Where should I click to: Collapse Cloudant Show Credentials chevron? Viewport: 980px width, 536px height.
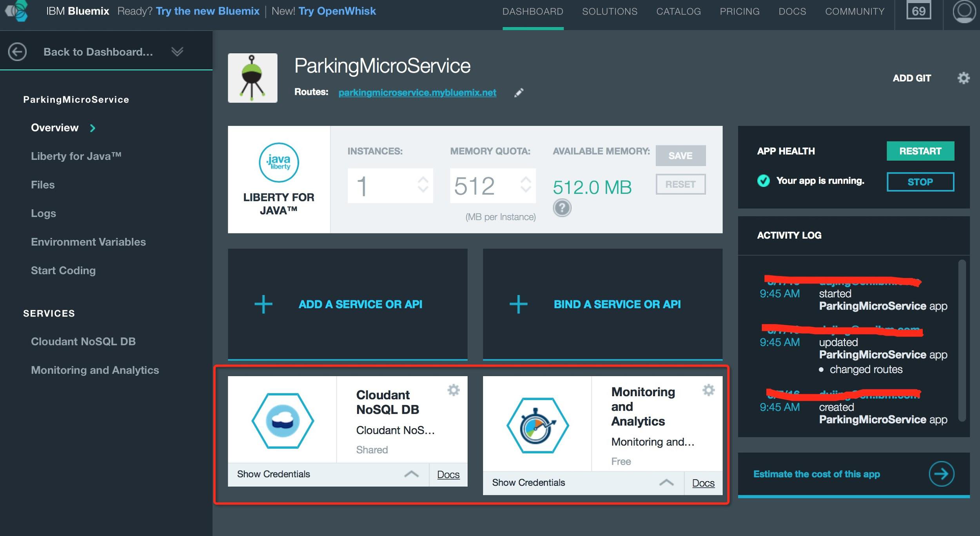coord(411,474)
